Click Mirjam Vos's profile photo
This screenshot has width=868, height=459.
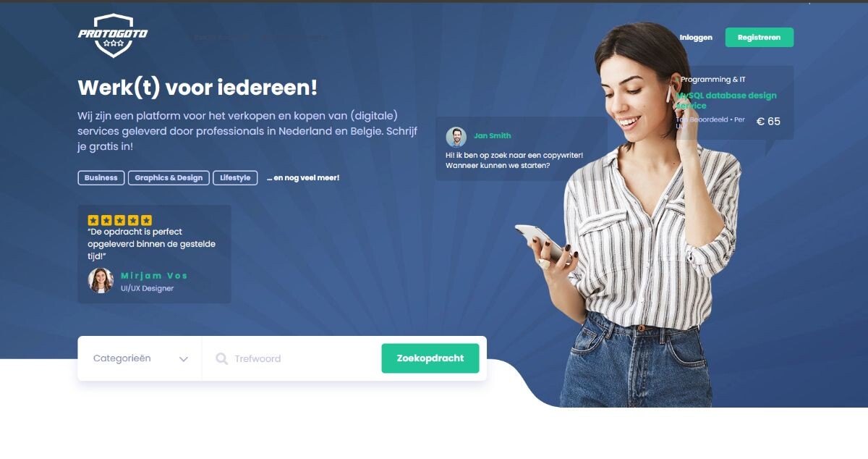(x=101, y=280)
